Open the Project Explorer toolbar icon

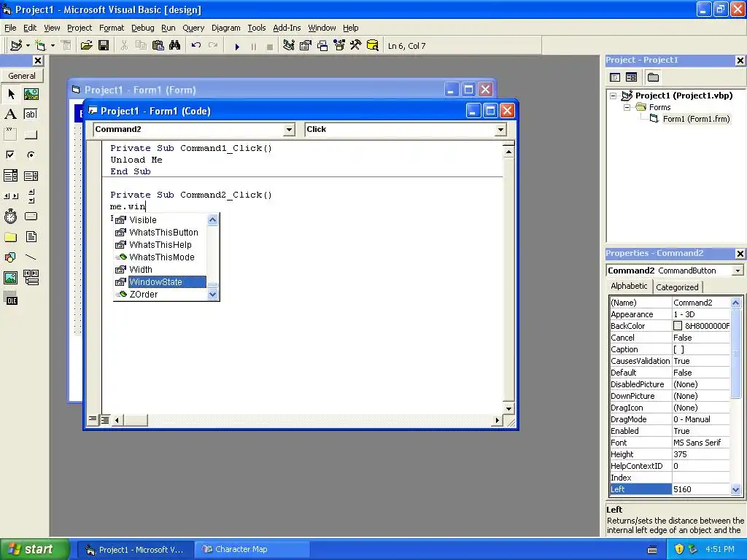[288, 46]
